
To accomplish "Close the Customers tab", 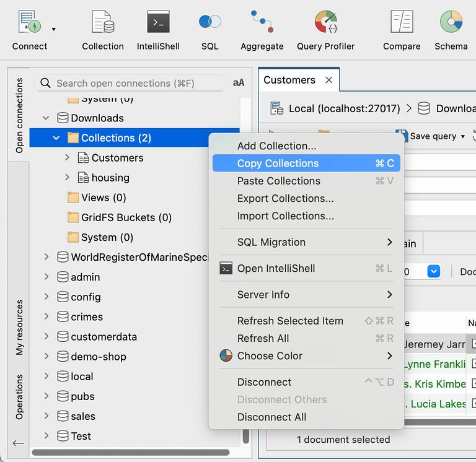I will point(329,80).
